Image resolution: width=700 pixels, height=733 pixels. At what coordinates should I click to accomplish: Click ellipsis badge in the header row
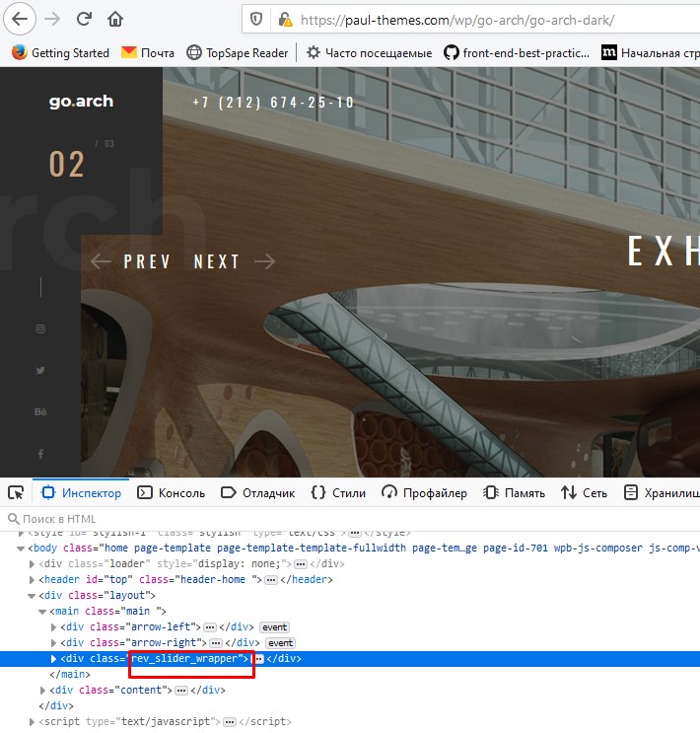tap(271, 580)
